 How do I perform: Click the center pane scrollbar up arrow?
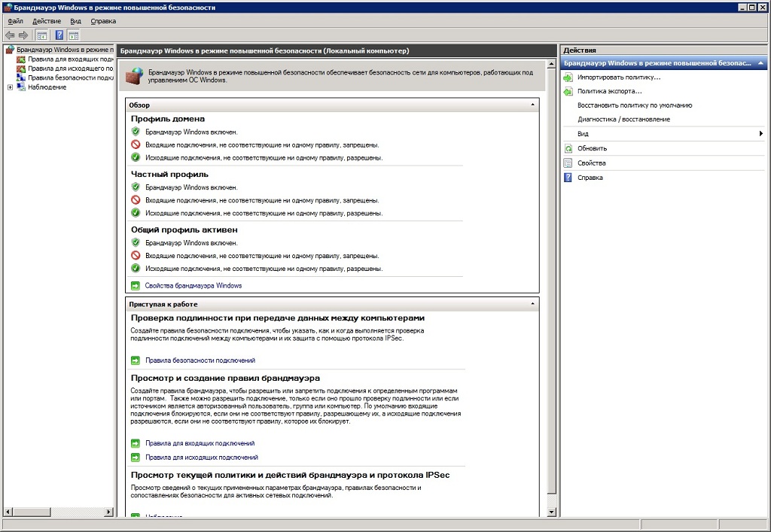[x=552, y=65]
